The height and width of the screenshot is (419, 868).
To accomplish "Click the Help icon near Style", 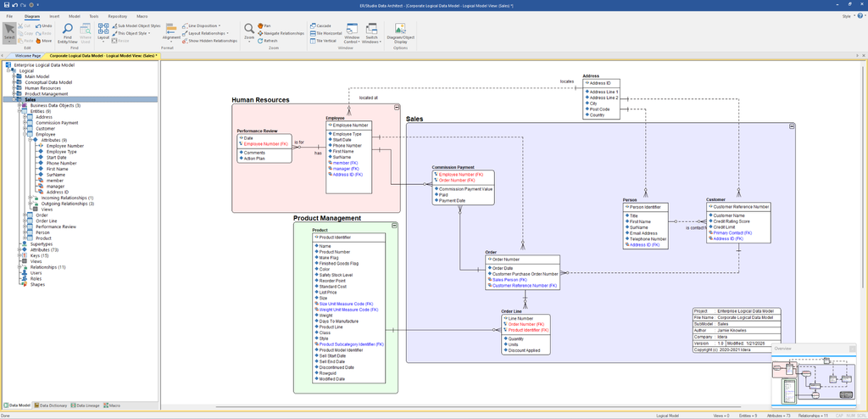I will (860, 16).
